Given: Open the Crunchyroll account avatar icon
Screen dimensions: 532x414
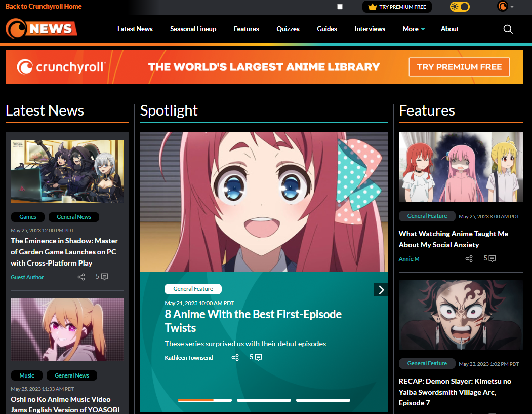Looking at the screenshot, I should [503, 6].
